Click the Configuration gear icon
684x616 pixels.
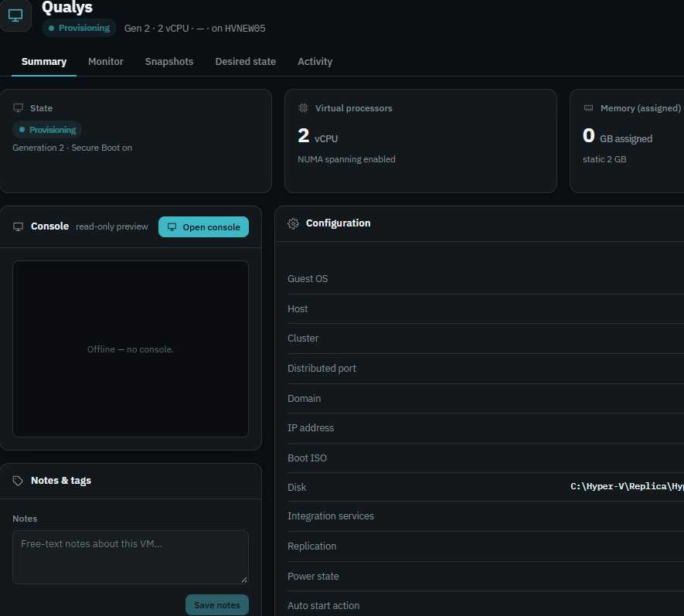pyautogui.click(x=293, y=223)
